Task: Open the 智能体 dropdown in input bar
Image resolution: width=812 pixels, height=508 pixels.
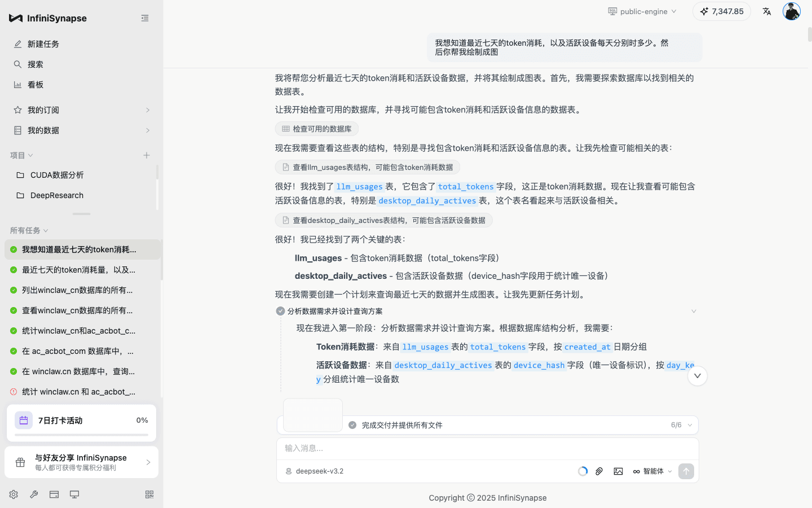Action: (x=652, y=471)
